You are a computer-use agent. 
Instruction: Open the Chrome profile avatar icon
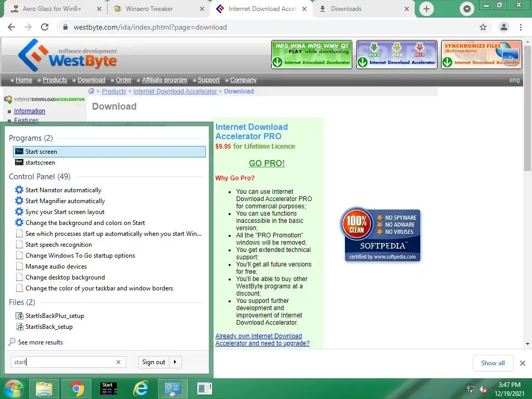pyautogui.click(x=504, y=27)
